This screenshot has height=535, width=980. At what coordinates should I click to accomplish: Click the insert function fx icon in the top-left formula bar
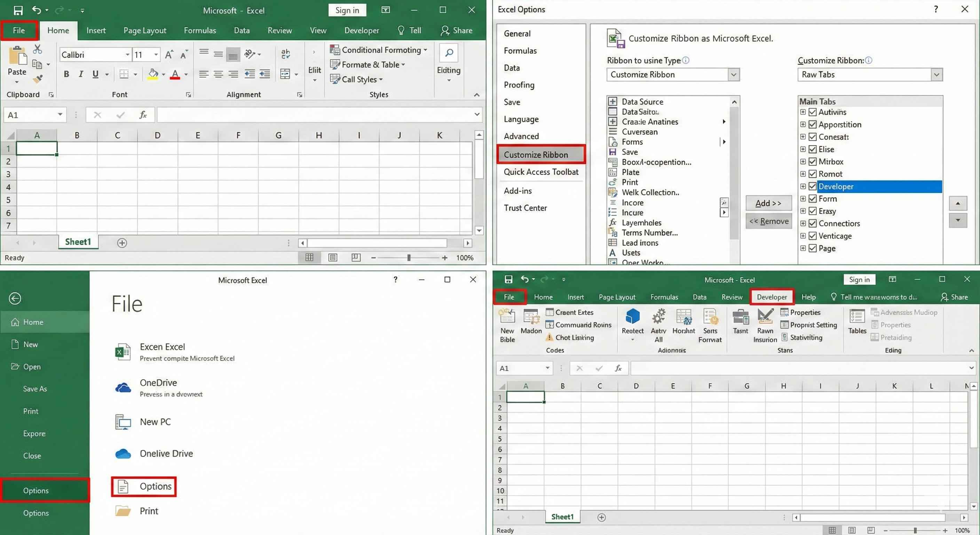click(x=143, y=115)
